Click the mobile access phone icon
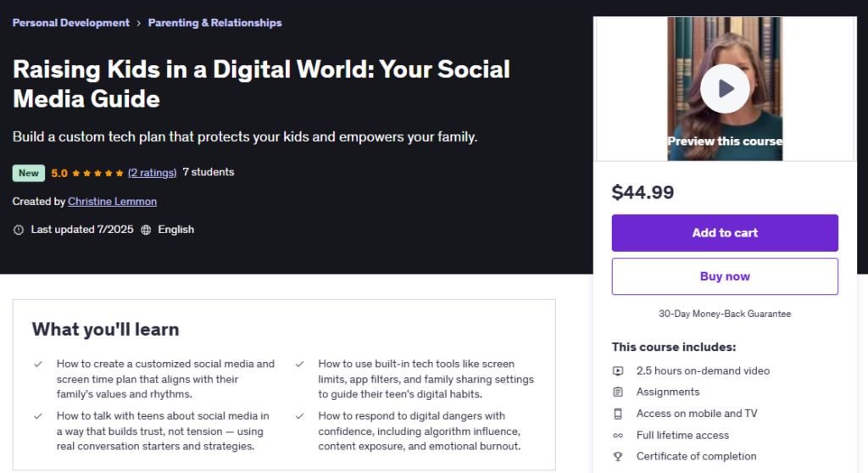Screen dimensions: 868x473 tap(618, 414)
